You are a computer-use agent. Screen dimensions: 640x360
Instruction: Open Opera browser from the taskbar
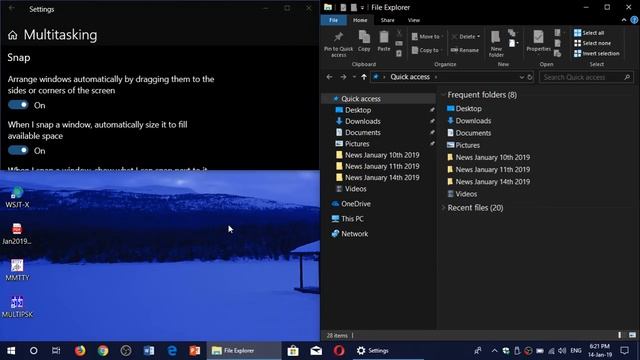tap(339, 351)
